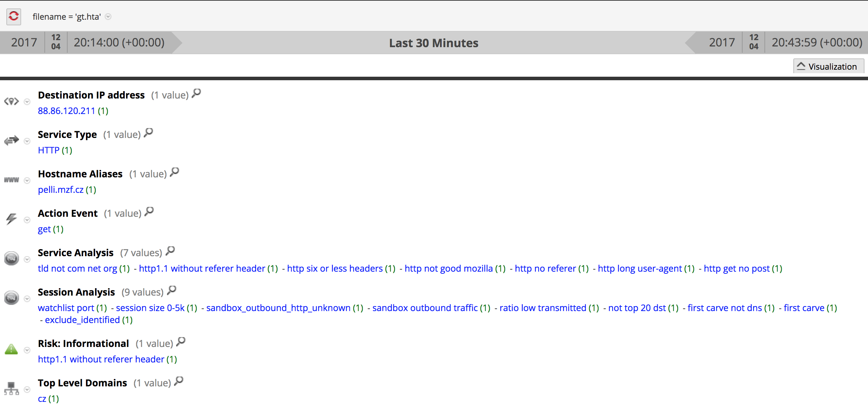Click the Risk: Informational warning triangle icon

click(11, 349)
